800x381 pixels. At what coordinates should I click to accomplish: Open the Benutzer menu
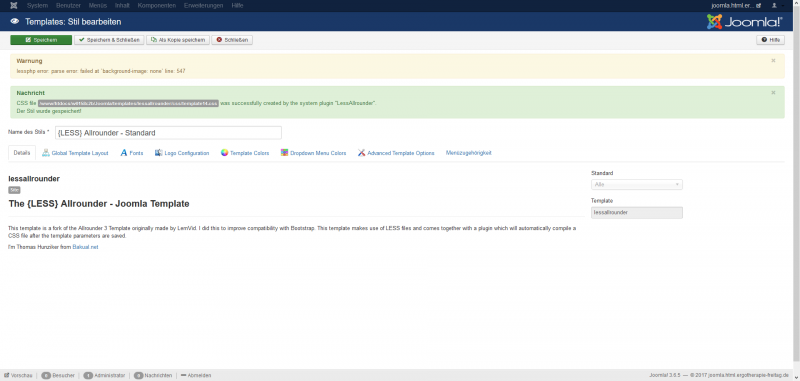coord(68,6)
